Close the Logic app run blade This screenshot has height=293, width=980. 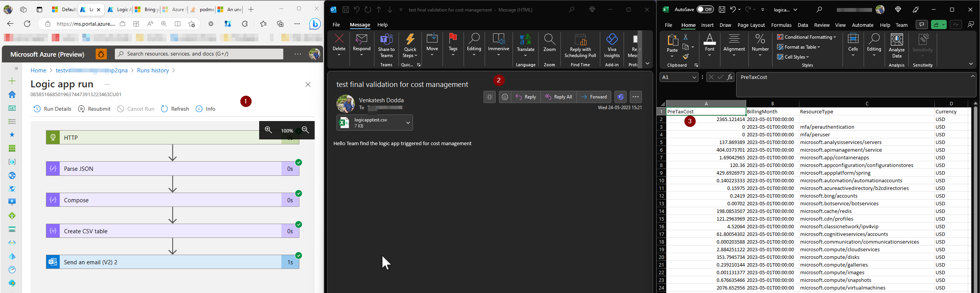(308, 84)
